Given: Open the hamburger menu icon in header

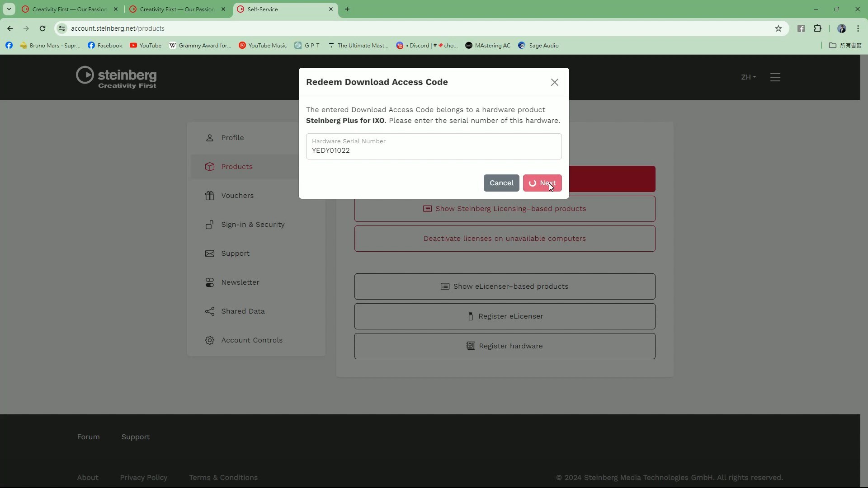Looking at the screenshot, I should coord(775,77).
